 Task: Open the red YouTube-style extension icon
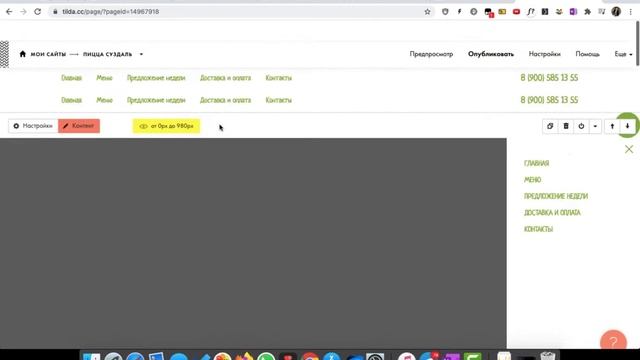pos(516,12)
